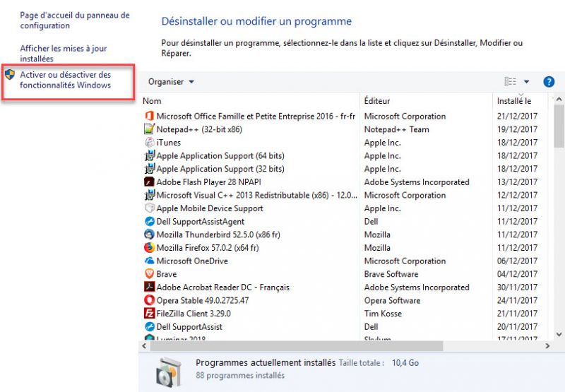Click the horizontal scrollbar thumb
Image resolution: width=565 pixels, height=392 pixels.
(x=297, y=346)
